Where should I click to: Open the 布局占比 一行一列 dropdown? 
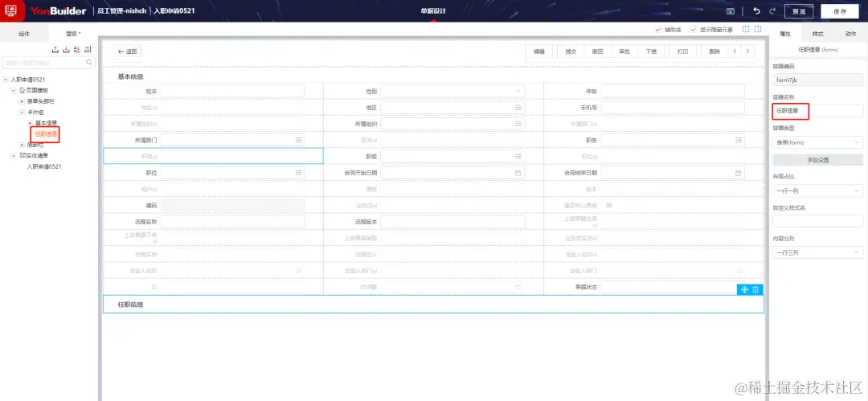[x=817, y=190]
